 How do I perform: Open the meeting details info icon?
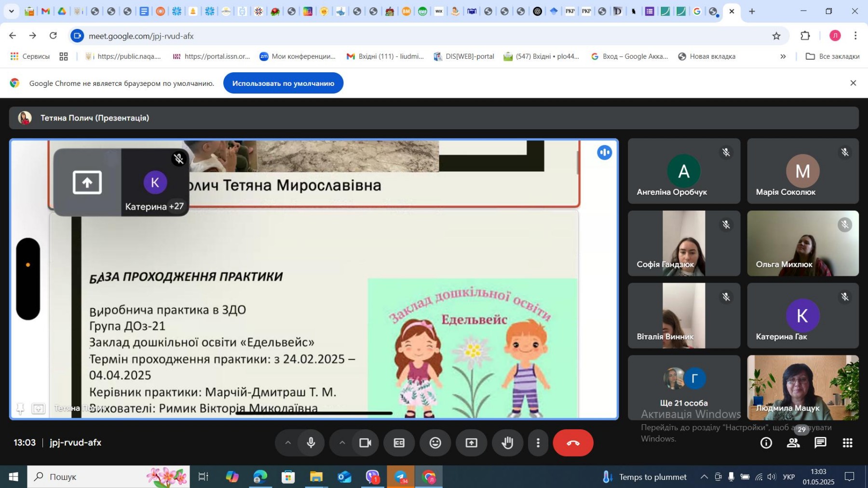pos(766,443)
